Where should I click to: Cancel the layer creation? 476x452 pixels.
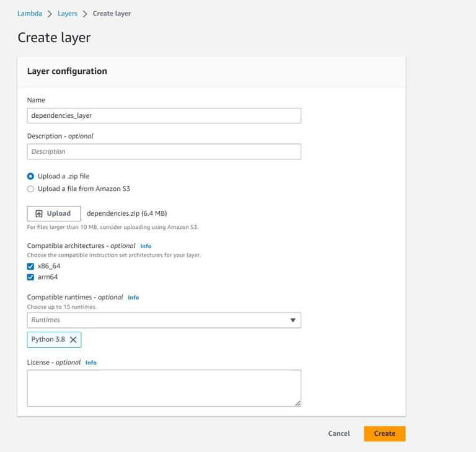point(339,433)
